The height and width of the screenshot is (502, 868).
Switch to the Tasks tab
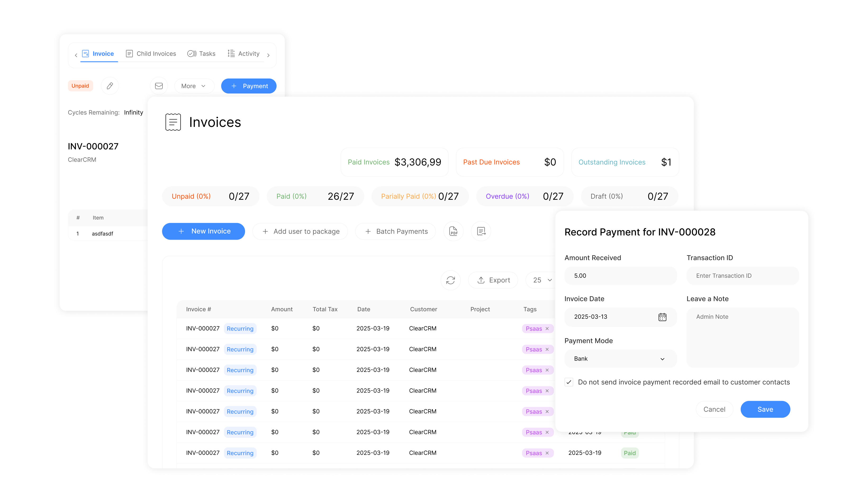[x=201, y=54]
